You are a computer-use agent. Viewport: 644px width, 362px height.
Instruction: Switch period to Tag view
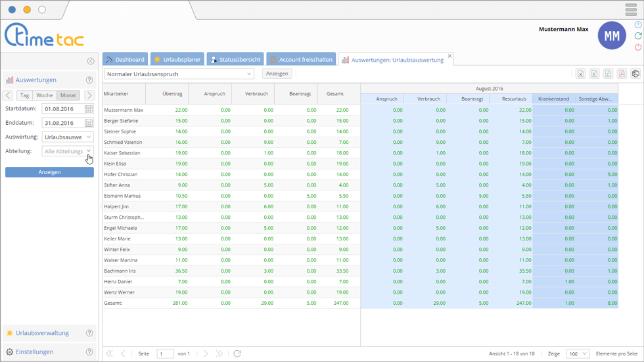(x=24, y=95)
